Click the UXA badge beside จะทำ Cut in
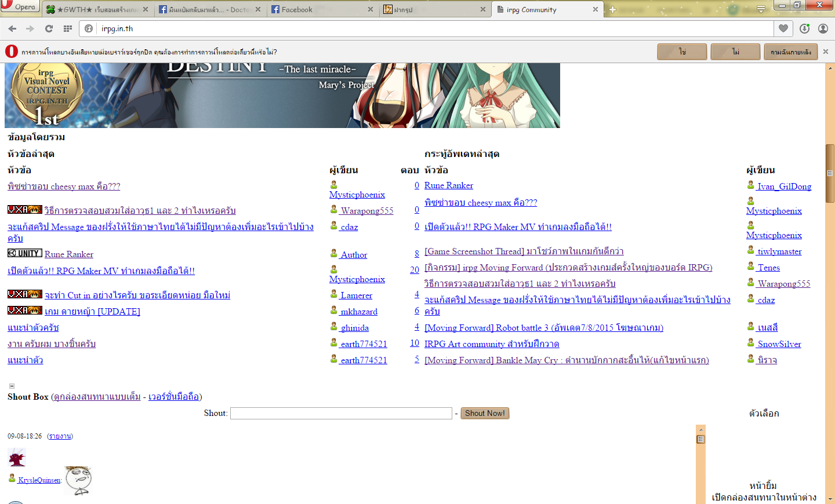The height and width of the screenshot is (504, 835). (x=25, y=294)
